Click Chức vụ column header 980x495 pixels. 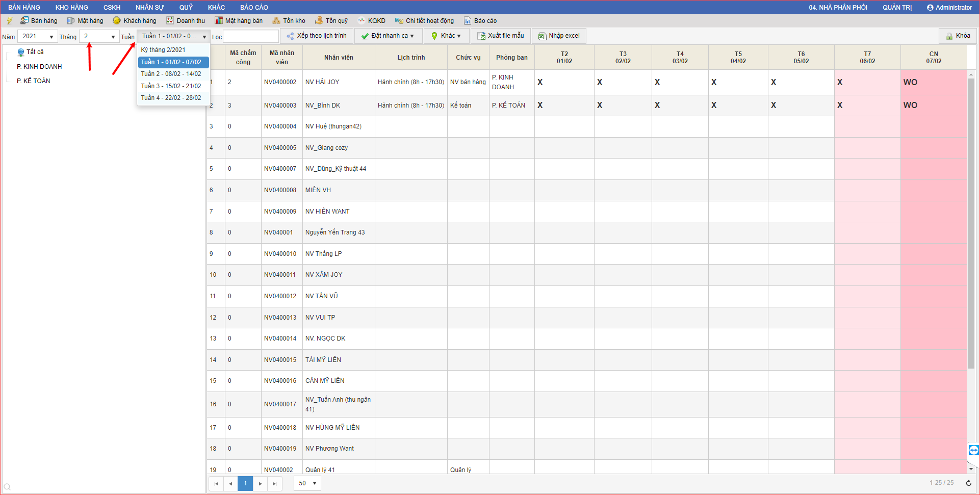[x=468, y=58]
